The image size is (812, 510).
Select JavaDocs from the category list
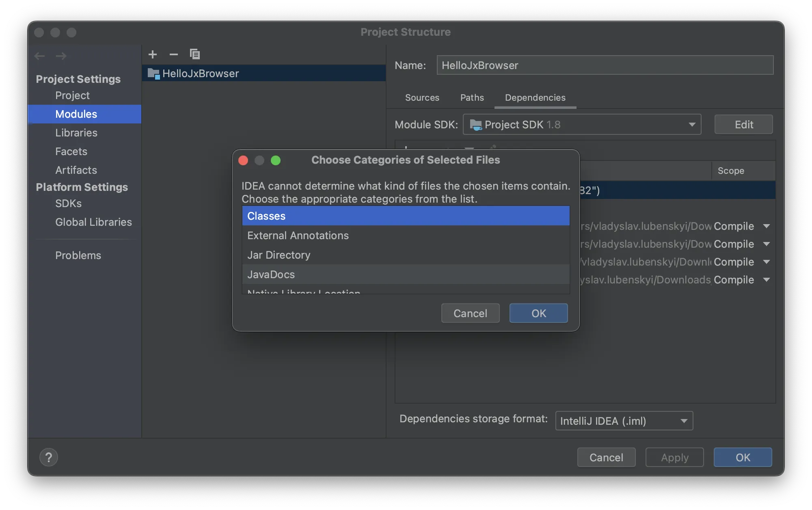click(271, 274)
